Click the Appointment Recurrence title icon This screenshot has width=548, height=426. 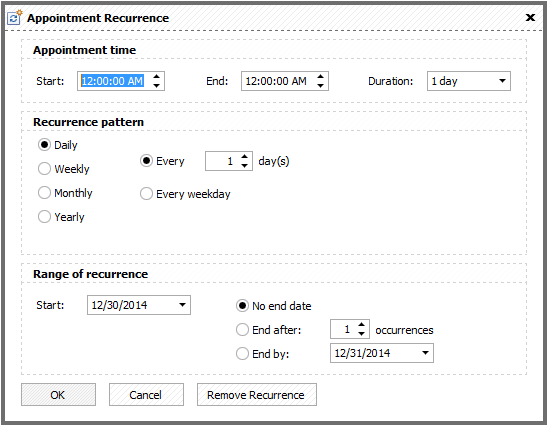(14, 17)
